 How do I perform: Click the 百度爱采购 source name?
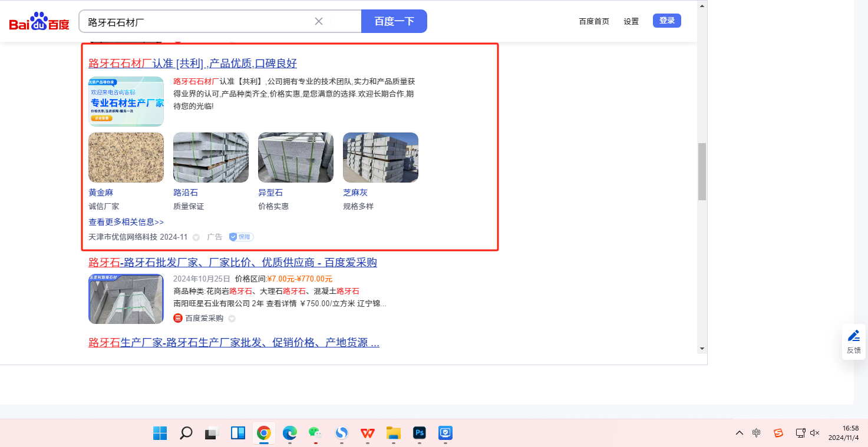(x=204, y=318)
